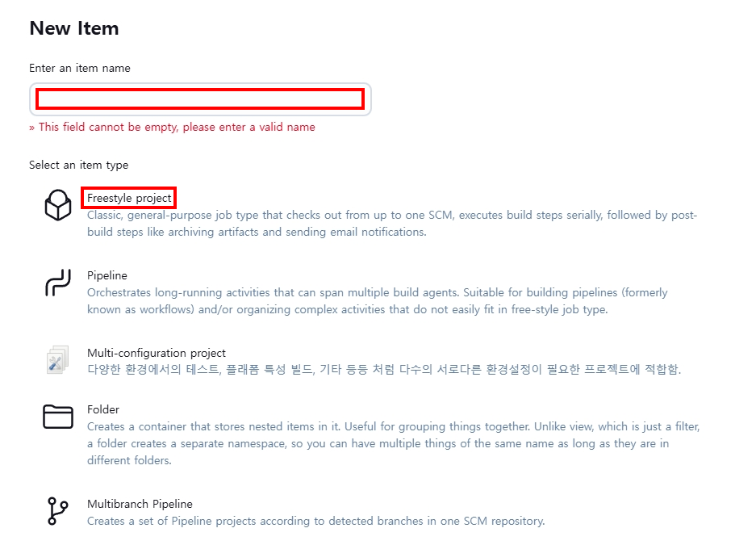Click the Freestyle project cube icon
Image resolution: width=756 pixels, height=545 pixels.
pos(58,205)
